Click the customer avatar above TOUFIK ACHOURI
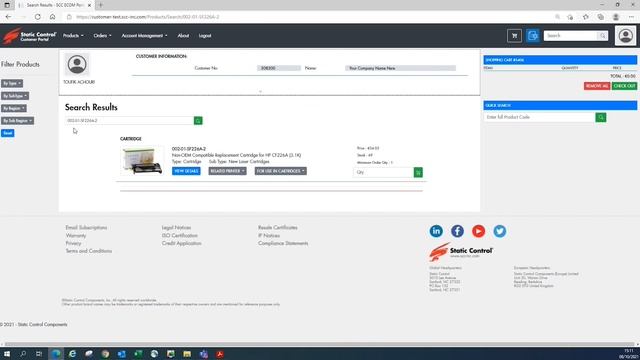640x360 pixels. [77, 64]
